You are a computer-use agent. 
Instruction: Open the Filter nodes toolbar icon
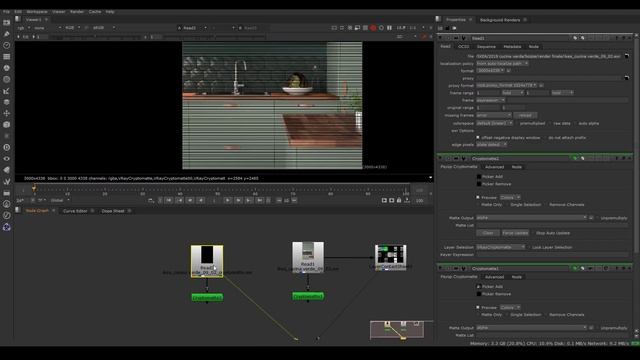coord(7,79)
